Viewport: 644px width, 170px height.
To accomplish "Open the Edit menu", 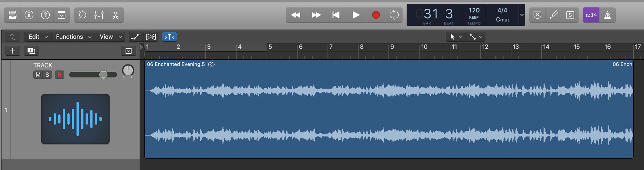I will [38, 37].
